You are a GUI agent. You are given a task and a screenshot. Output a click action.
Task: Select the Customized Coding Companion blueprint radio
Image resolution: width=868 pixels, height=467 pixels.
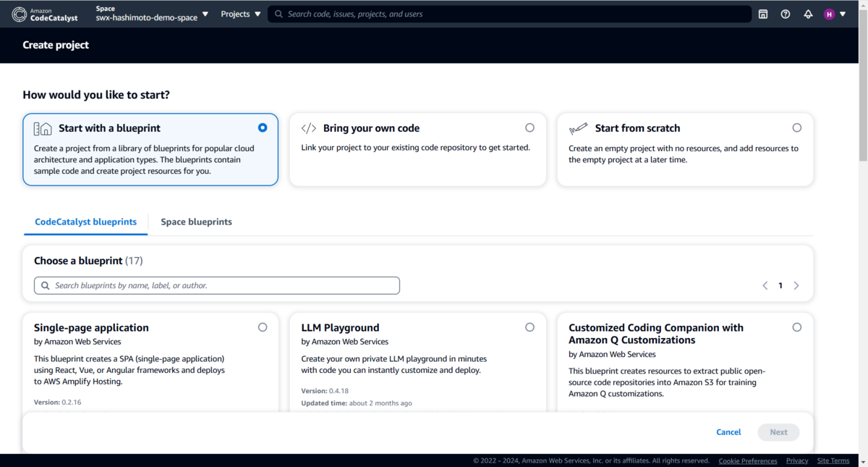(x=797, y=327)
